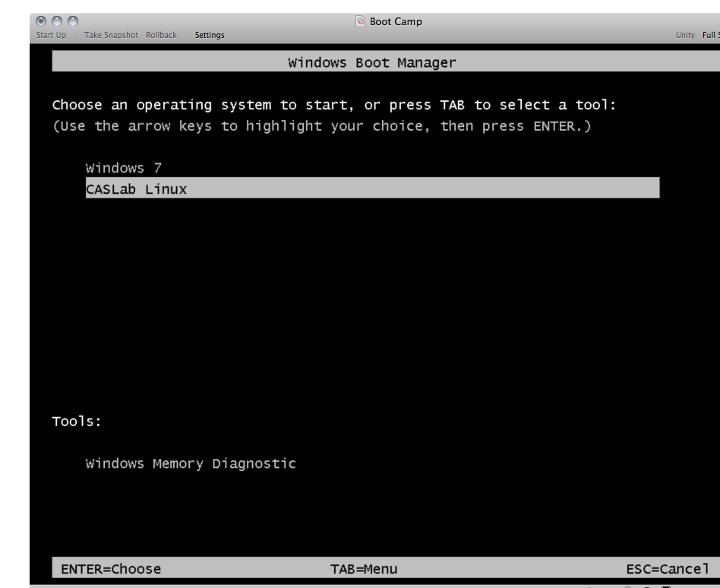Screen dimensions: 720x588
Task: Switch to Unity view
Action: [685, 36]
